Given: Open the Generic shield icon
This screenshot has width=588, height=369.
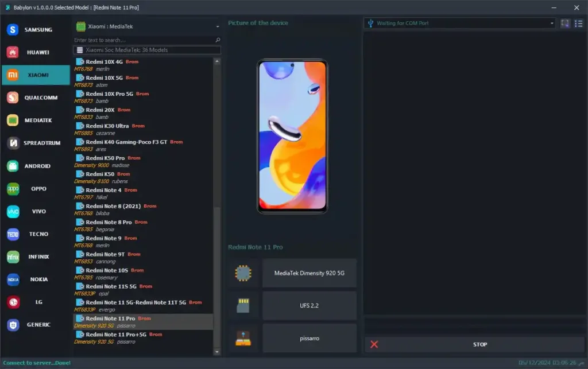Looking at the screenshot, I should (13, 325).
